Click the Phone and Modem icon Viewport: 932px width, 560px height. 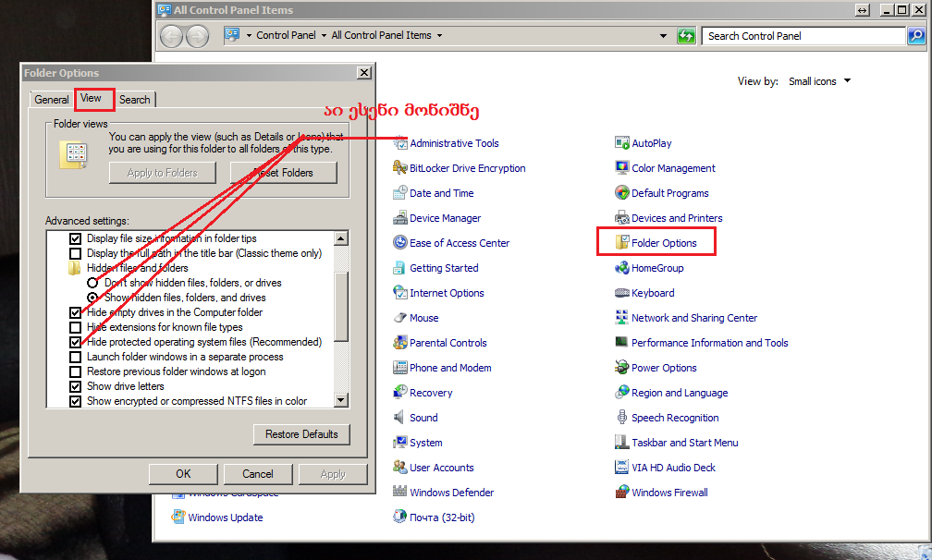click(x=400, y=368)
